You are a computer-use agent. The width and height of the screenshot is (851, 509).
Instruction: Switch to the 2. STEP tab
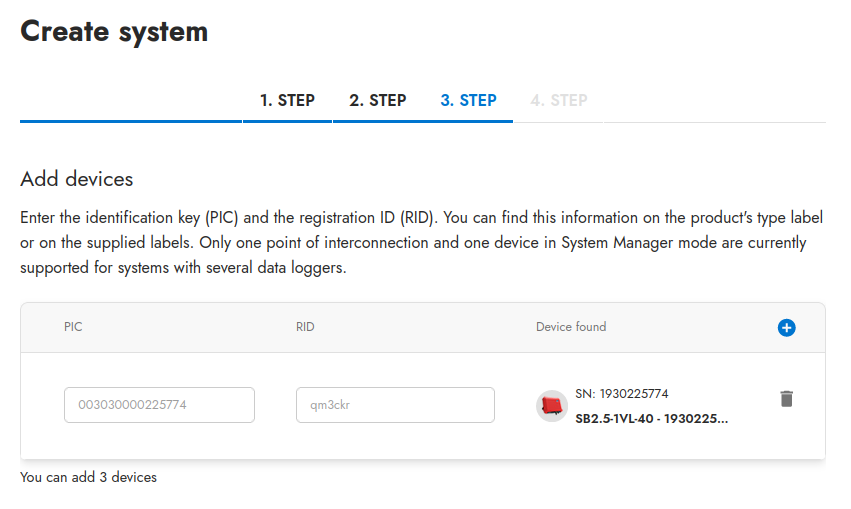click(x=377, y=100)
